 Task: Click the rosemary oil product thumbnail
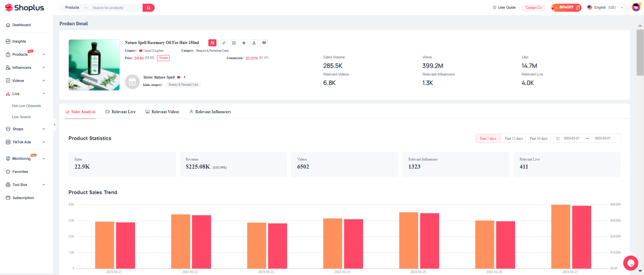pos(94,65)
